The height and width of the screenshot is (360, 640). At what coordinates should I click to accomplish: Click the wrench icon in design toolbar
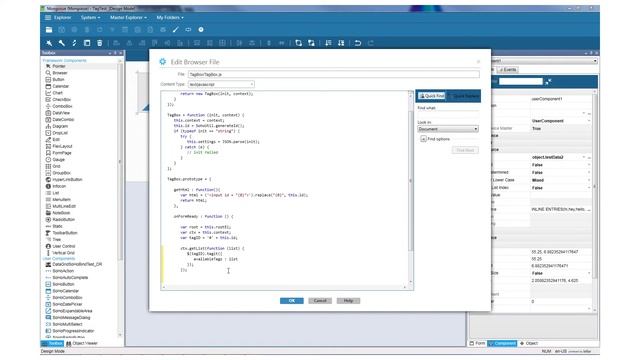pos(62,43)
